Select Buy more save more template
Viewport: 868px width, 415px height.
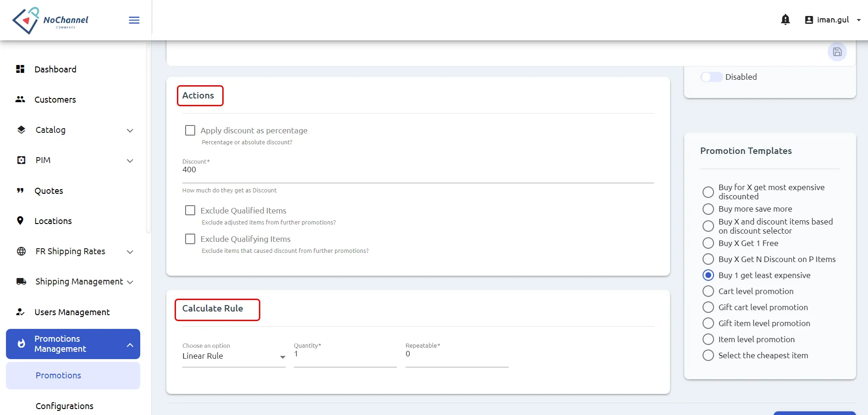coord(709,209)
